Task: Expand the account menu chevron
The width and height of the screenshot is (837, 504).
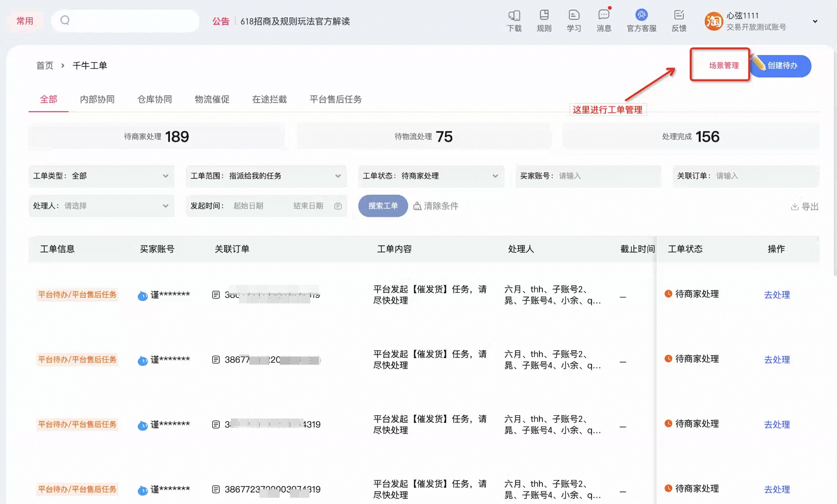Action: pos(815,21)
